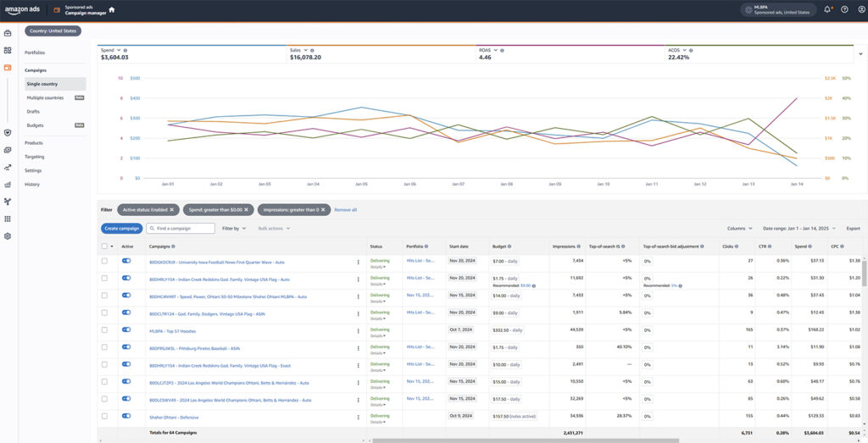Viewport: 868px width, 443px height.
Task: Toggle Active switch for Speed, Power, Ohtani campaign
Action: [x=126, y=295]
